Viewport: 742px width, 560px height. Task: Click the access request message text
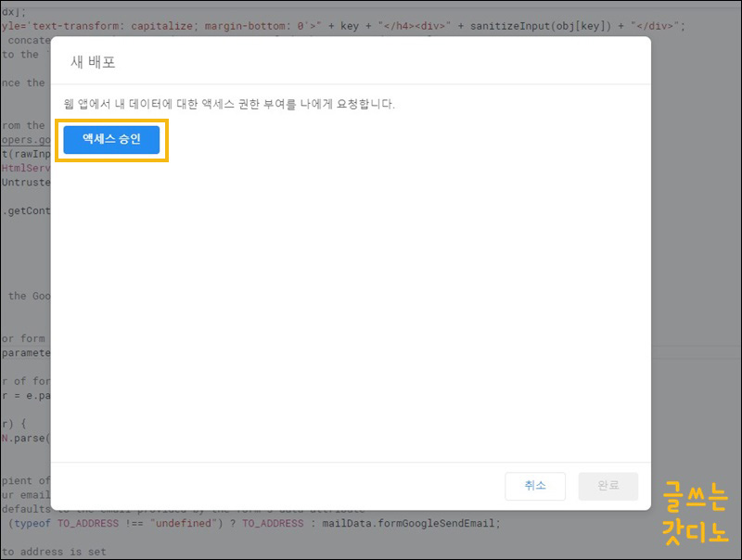pos(229,104)
